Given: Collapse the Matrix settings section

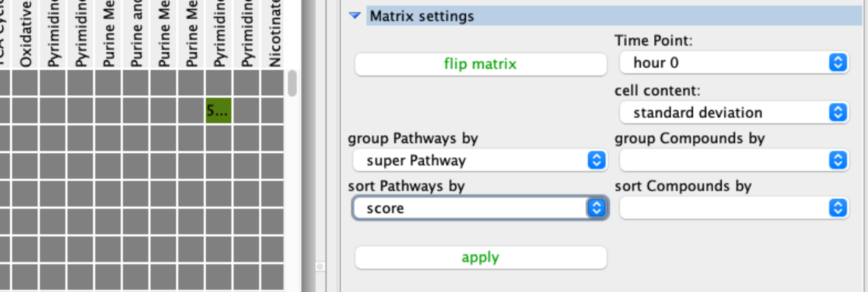Looking at the screenshot, I should point(354,16).
